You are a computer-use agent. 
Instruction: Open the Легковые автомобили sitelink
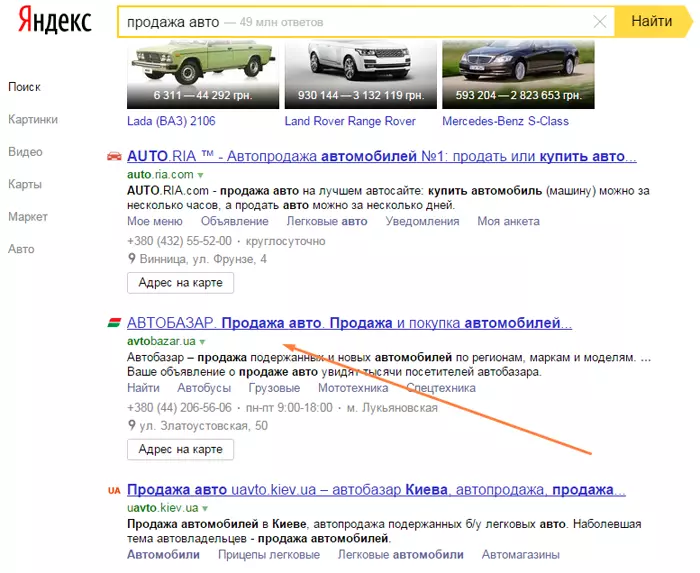pyautogui.click(x=400, y=555)
